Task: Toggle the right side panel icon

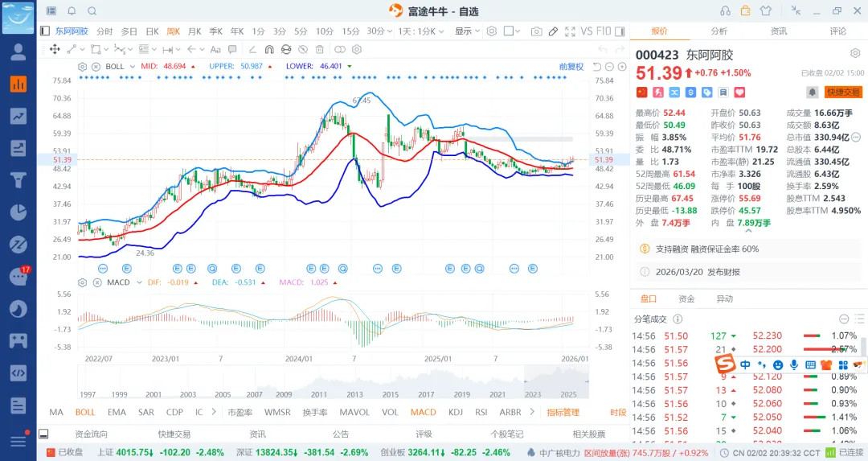Action: click(x=620, y=31)
